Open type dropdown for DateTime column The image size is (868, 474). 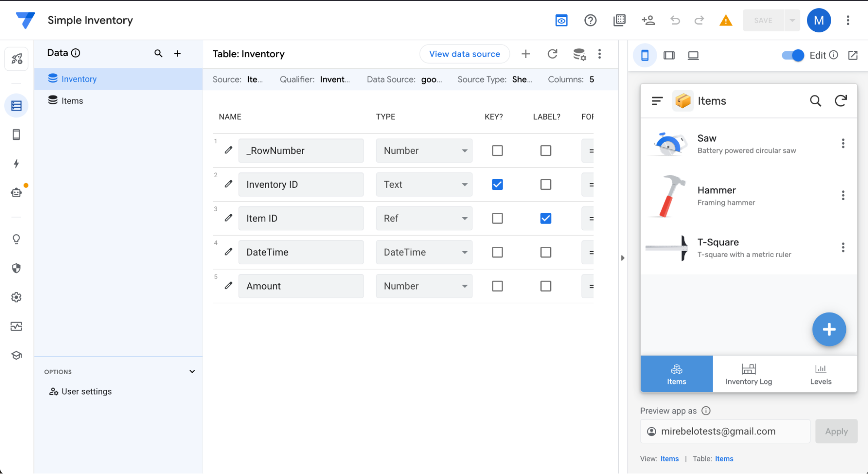pyautogui.click(x=424, y=252)
